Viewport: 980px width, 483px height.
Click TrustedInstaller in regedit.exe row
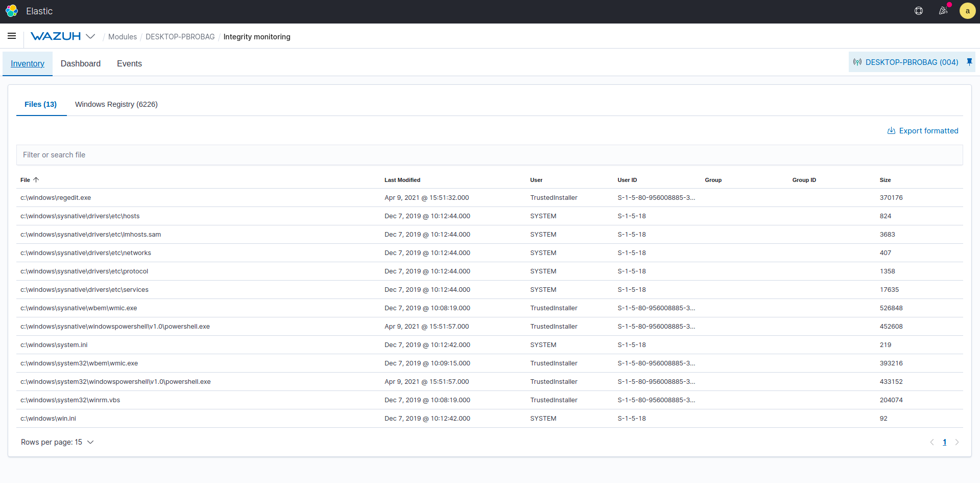[x=554, y=198]
